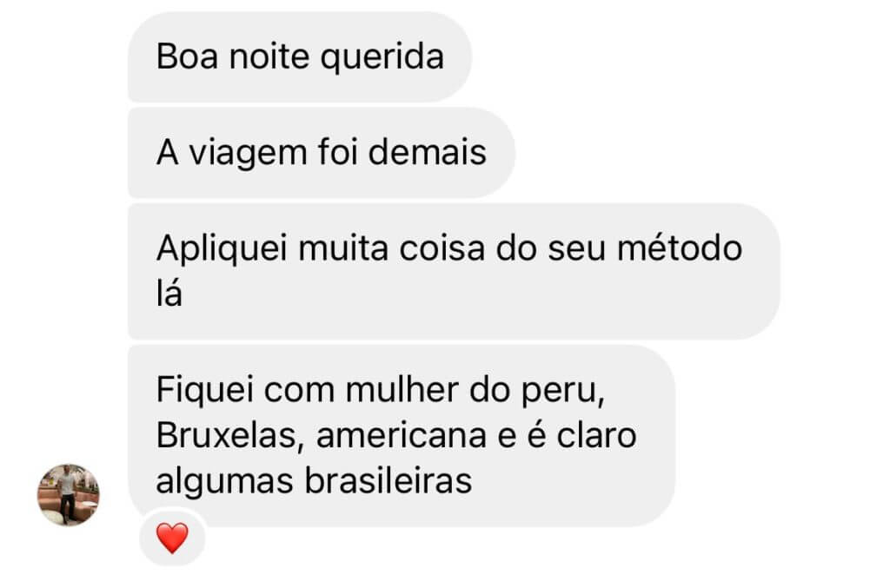Tap the 'Fiquei com mulher do peru' message
The width and height of the screenshot is (890, 588).
[402, 435]
